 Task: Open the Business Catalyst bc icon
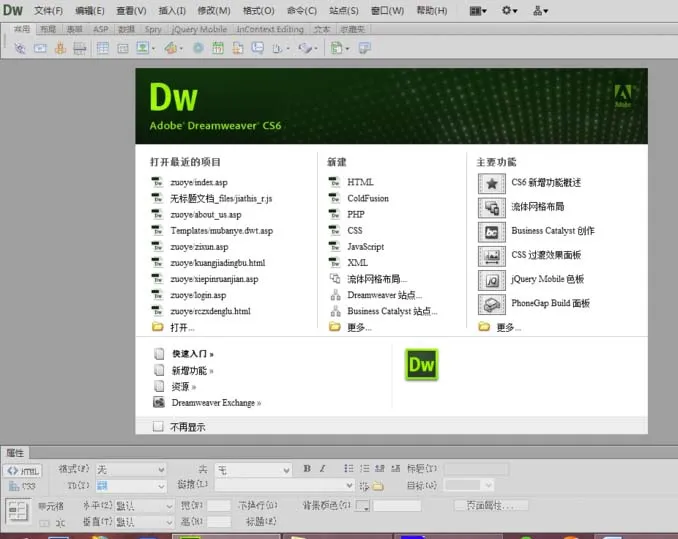[x=492, y=232]
